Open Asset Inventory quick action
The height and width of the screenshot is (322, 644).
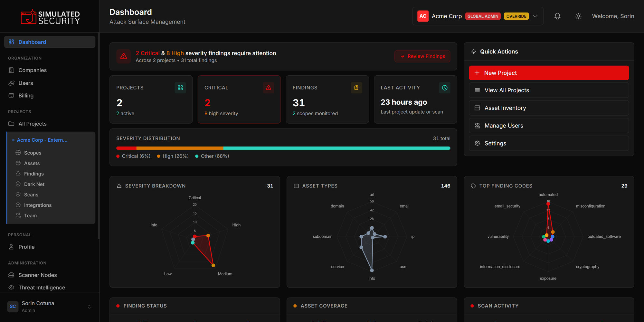tap(549, 108)
